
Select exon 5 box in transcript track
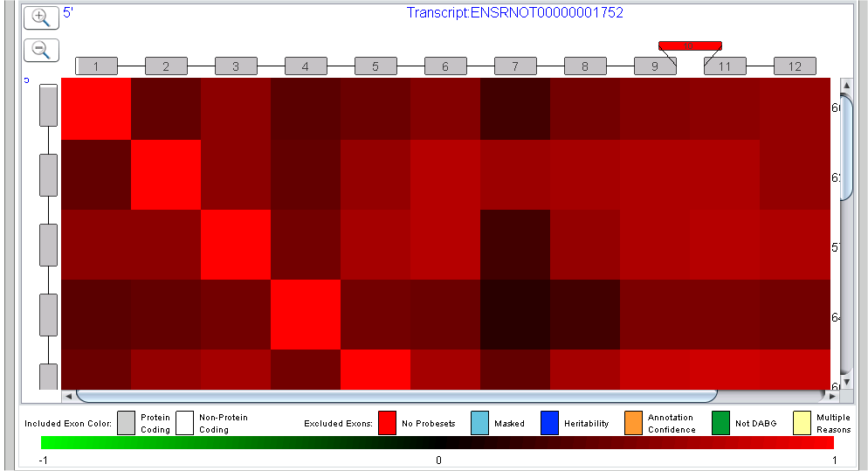375,66
